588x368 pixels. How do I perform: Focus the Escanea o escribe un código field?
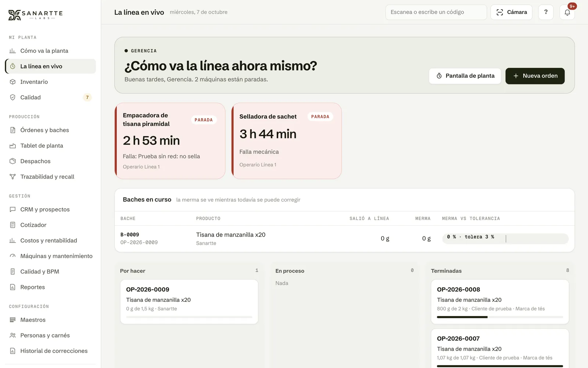pyautogui.click(x=436, y=12)
